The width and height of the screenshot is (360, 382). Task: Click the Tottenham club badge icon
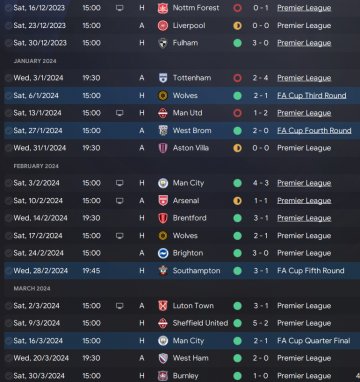(163, 78)
